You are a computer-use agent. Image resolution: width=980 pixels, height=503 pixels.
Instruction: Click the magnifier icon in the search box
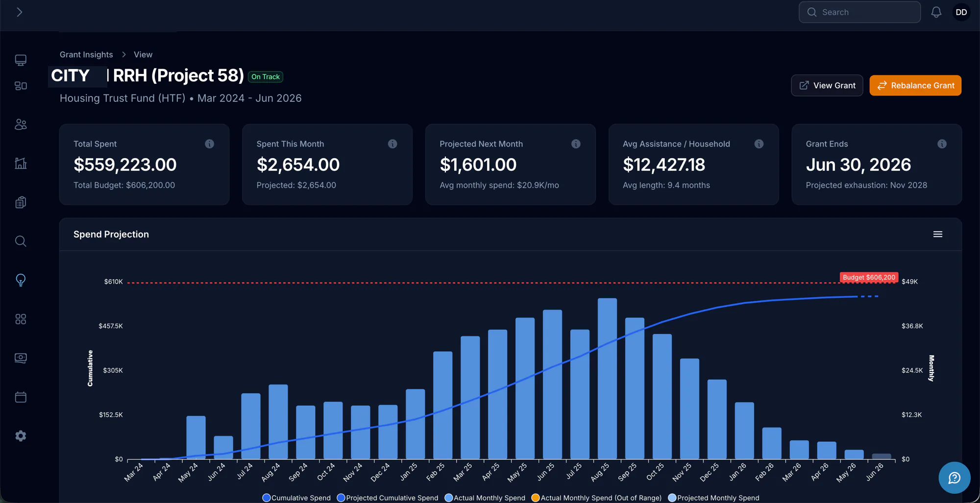(812, 12)
